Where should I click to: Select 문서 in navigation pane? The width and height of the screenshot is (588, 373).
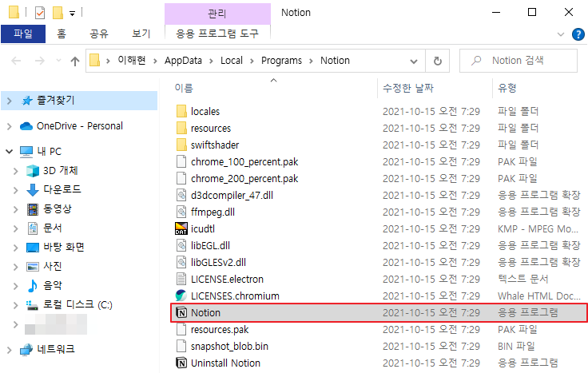52,228
